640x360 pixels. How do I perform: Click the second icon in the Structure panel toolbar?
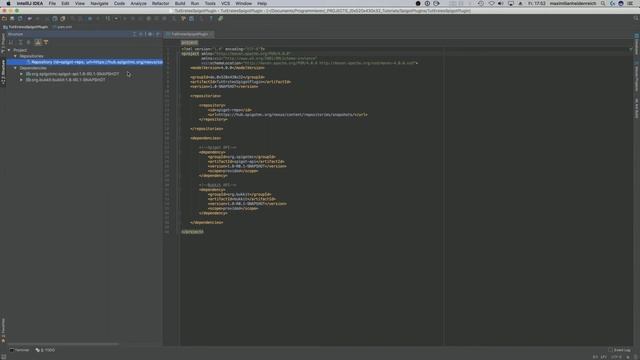coord(20,42)
